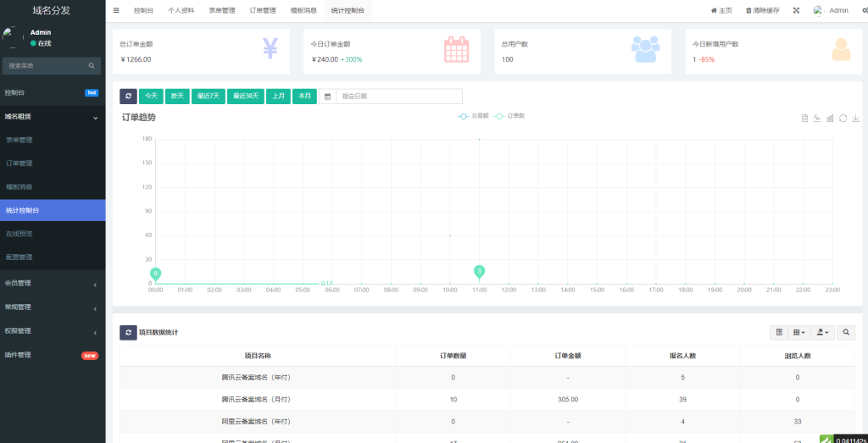Click the chart marker at 11:00
This screenshot has width=868, height=443.
480,271
